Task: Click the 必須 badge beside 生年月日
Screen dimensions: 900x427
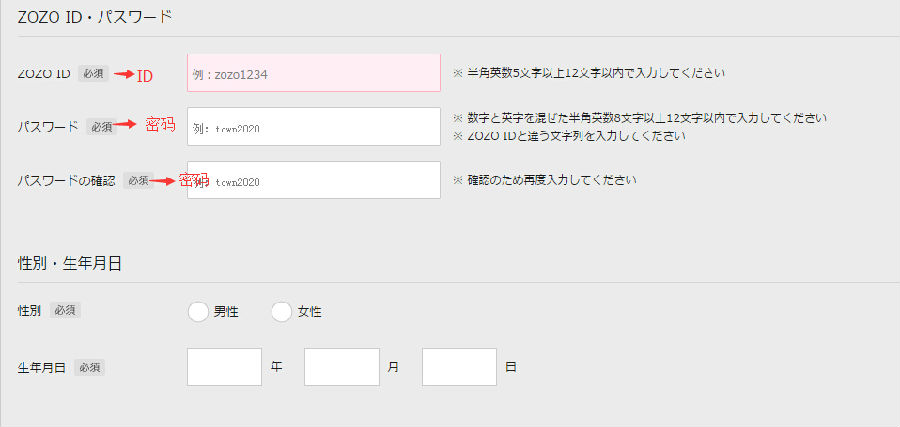Action: tap(89, 367)
